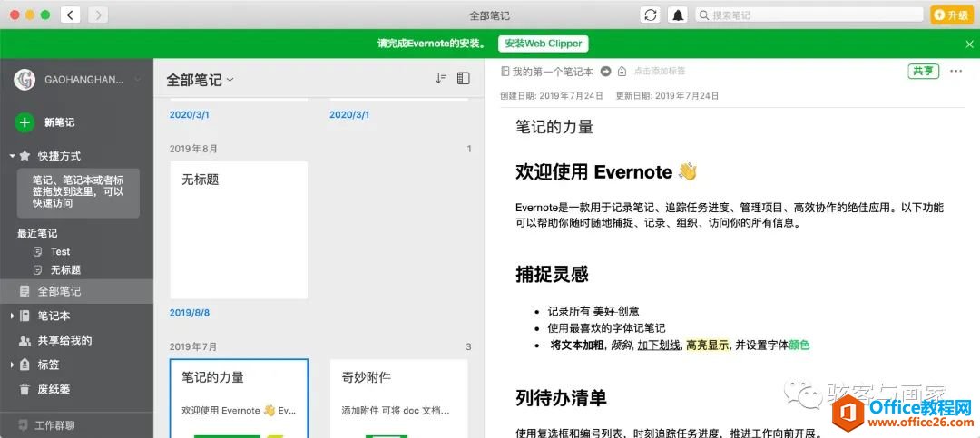The image size is (980, 438).
Task: Click the highlighted 高亮显示 text
Action: (708, 345)
